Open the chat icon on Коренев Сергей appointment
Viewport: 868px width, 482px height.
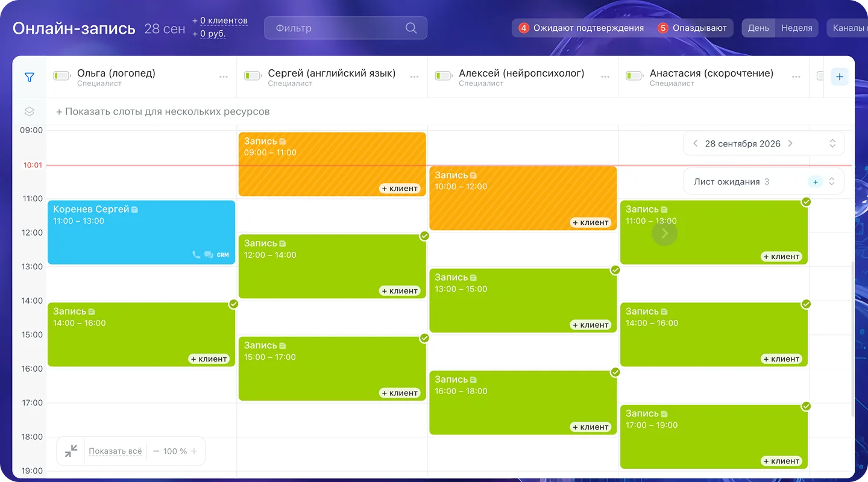point(209,255)
